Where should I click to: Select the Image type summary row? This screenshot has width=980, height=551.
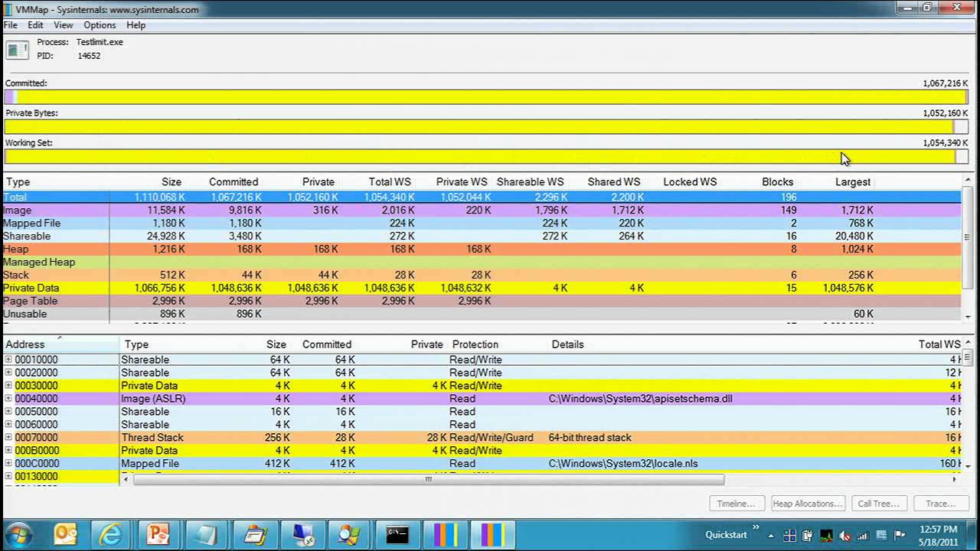[481, 210]
